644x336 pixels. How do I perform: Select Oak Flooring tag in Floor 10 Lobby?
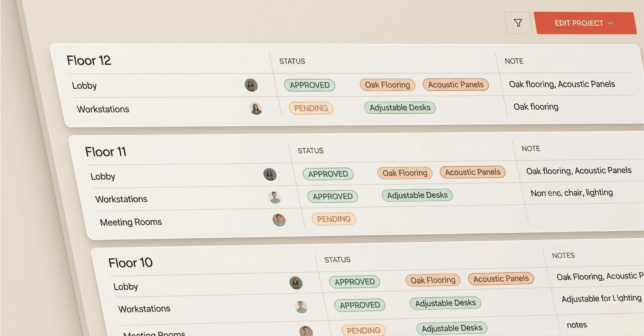point(433,280)
